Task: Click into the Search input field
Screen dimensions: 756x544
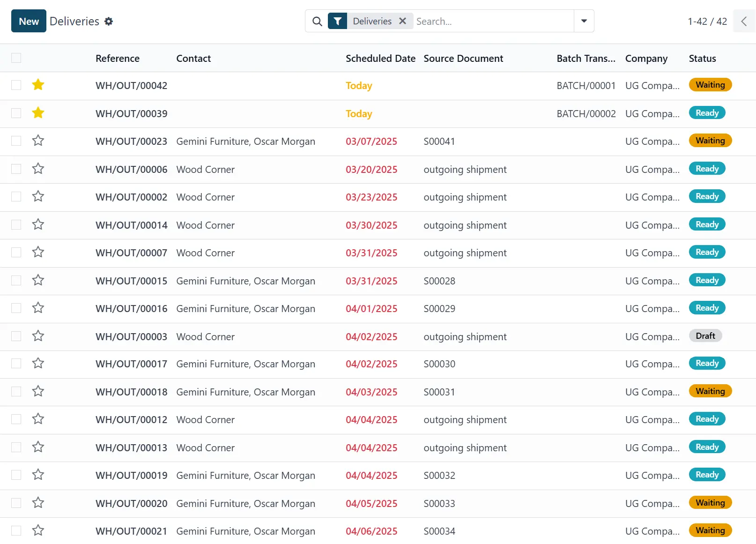Action: click(492, 22)
